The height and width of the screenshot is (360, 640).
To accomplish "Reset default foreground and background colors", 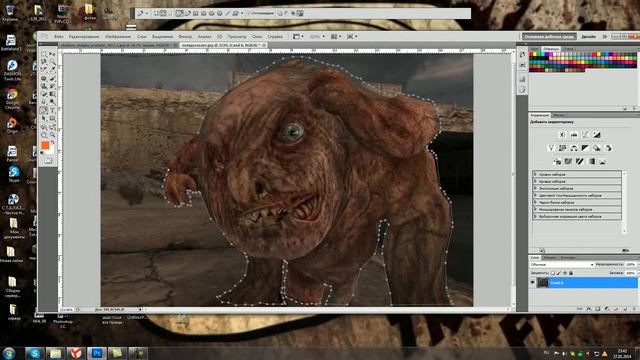I will pos(42,152).
